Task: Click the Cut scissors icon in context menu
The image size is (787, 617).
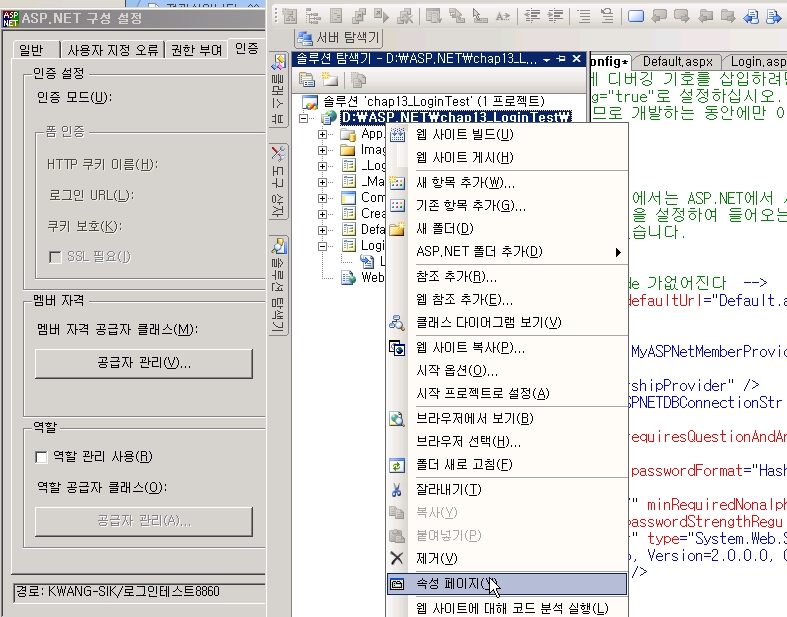Action: [x=397, y=489]
